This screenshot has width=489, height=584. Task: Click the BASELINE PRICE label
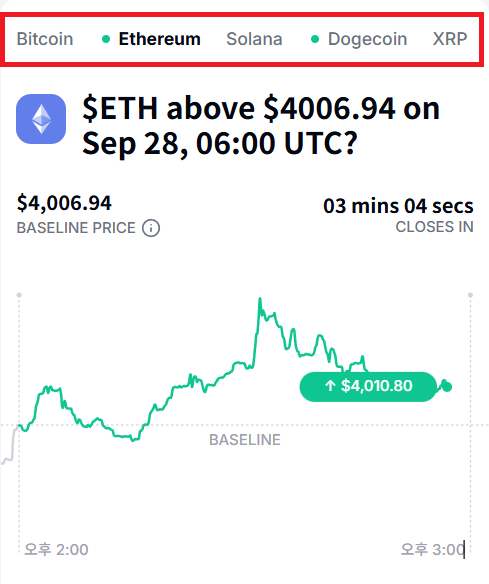(76, 228)
